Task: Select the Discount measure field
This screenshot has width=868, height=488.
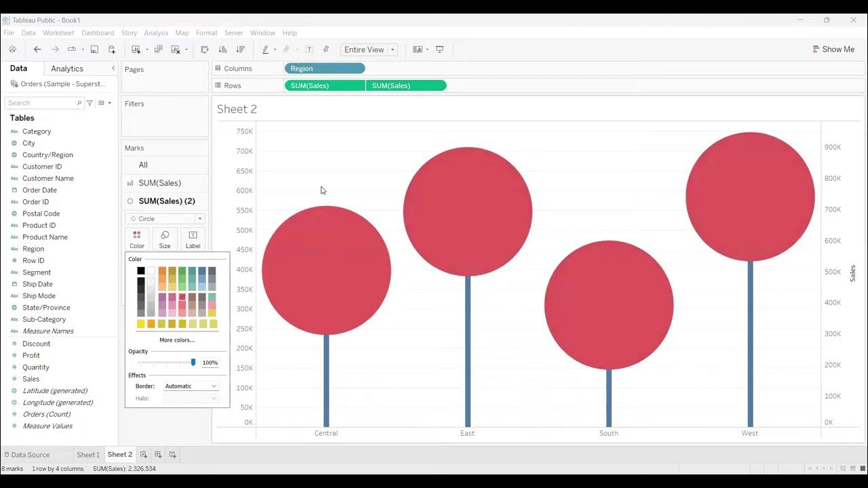Action: coord(36,344)
